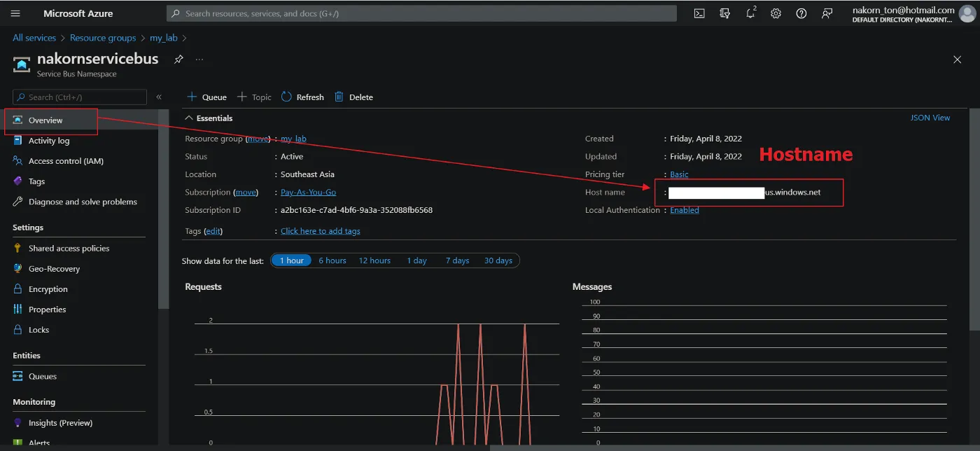Collapse the sidebar with double chevron

click(159, 97)
